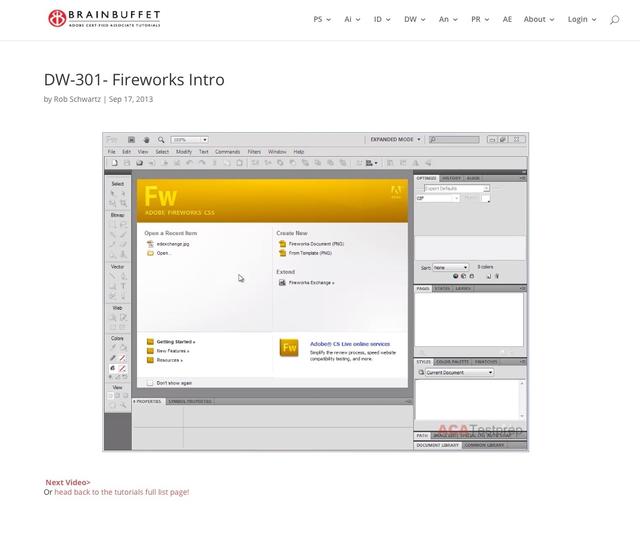Open the site search magnifier icon
The width and height of the screenshot is (640, 539).
[x=614, y=19]
